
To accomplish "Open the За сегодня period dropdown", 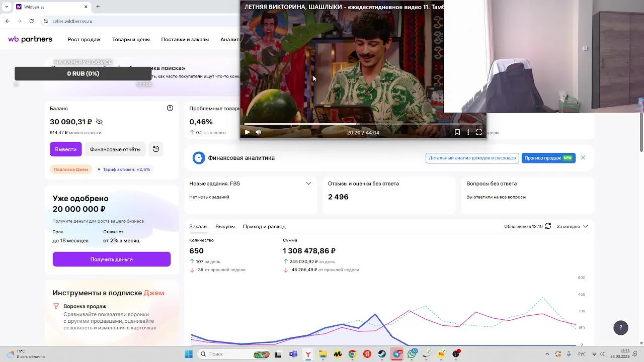I will click(x=572, y=226).
